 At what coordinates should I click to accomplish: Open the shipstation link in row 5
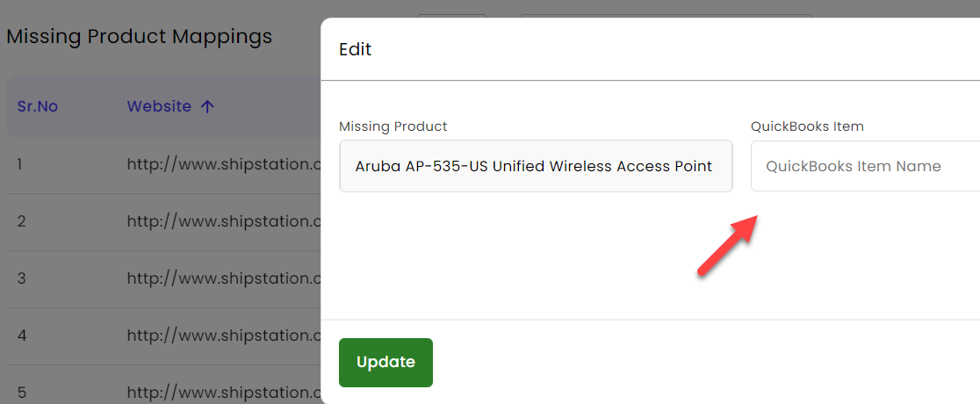pos(224,393)
